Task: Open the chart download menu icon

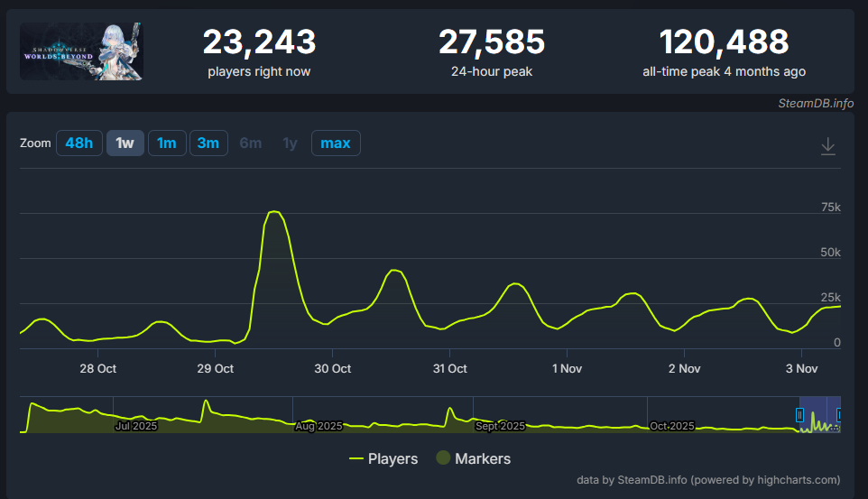Action: (828, 146)
